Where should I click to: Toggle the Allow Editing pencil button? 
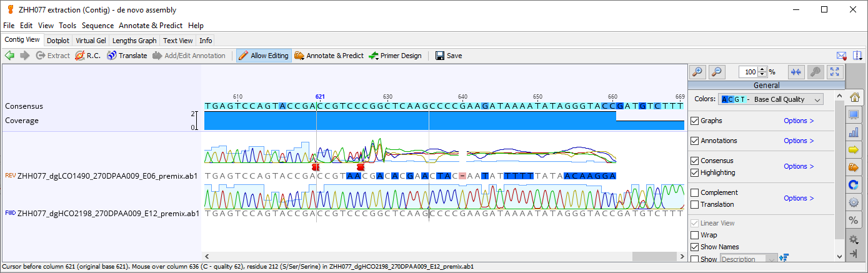[x=263, y=56]
